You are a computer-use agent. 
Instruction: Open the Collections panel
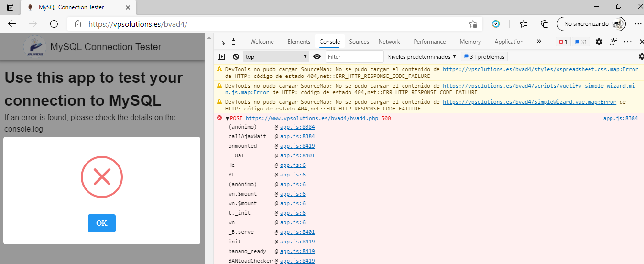click(x=544, y=24)
